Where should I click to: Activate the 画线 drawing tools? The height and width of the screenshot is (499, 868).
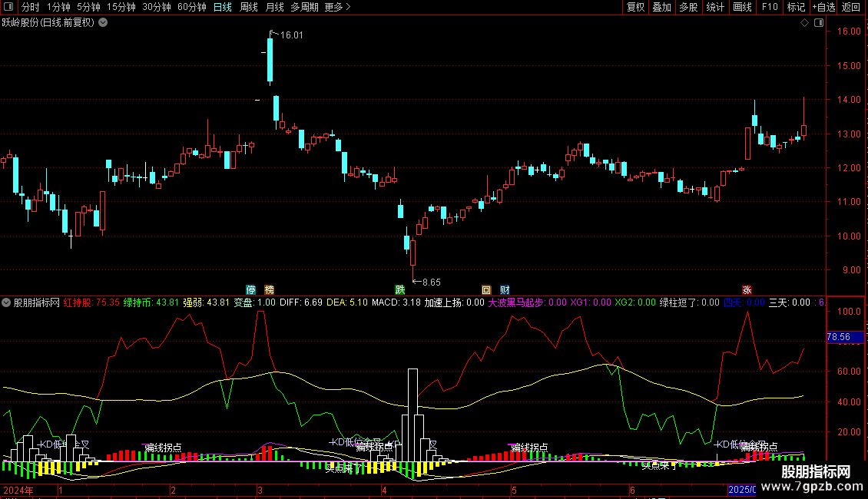tap(742, 7)
